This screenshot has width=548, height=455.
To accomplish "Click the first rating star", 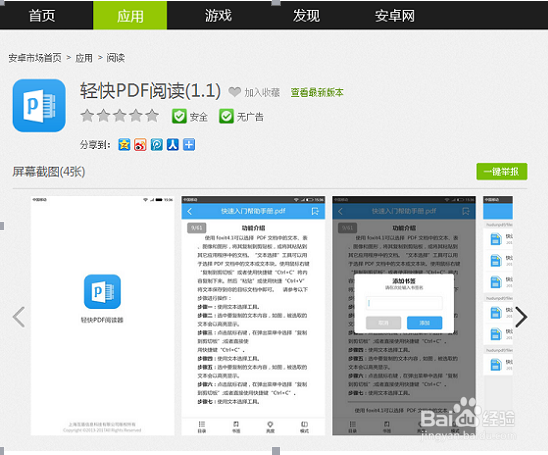I will (x=87, y=116).
